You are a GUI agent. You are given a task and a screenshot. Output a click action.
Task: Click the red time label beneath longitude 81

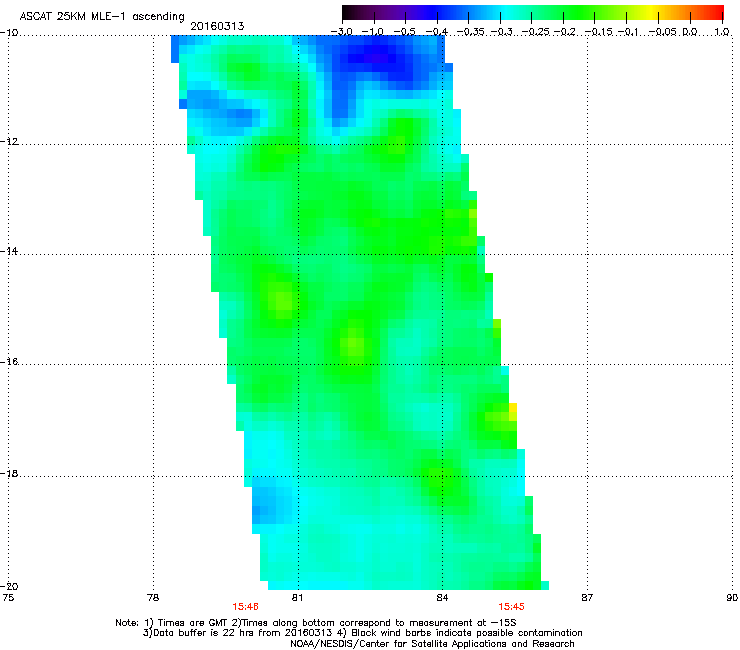(245, 607)
